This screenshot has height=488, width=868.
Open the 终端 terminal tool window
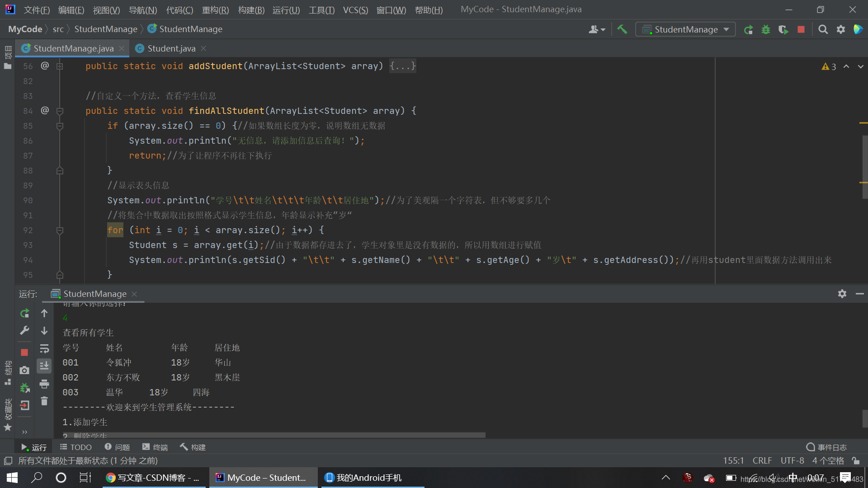(155, 447)
